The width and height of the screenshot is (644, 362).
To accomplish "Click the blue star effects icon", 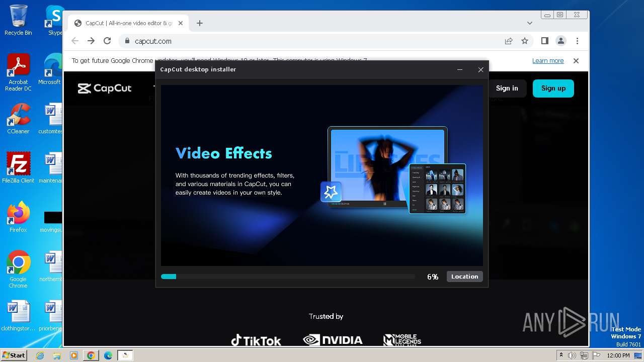I will [x=331, y=192].
